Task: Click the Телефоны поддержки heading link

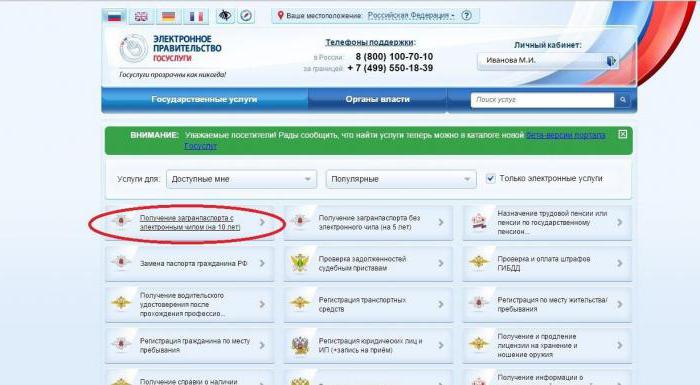Action: click(369, 42)
